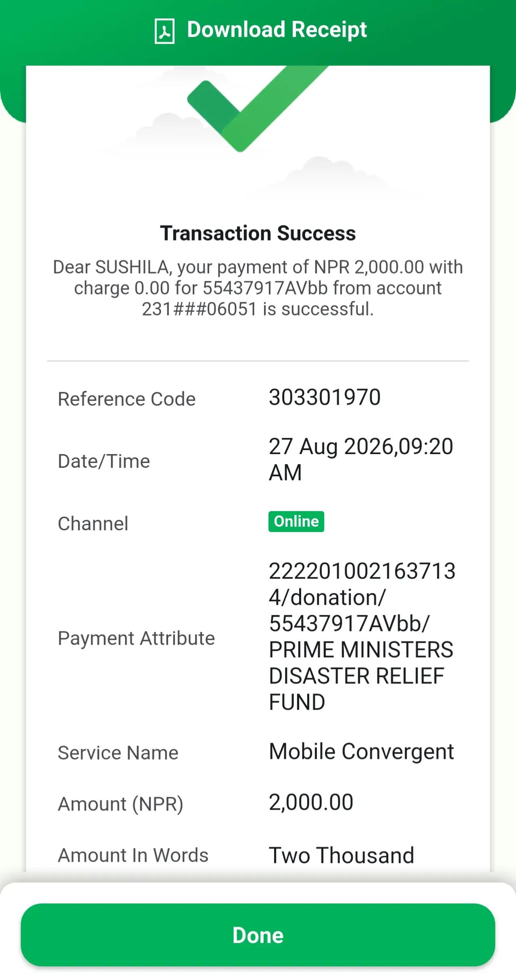Tap the green Done button
This screenshot has width=516, height=980.
click(x=258, y=935)
